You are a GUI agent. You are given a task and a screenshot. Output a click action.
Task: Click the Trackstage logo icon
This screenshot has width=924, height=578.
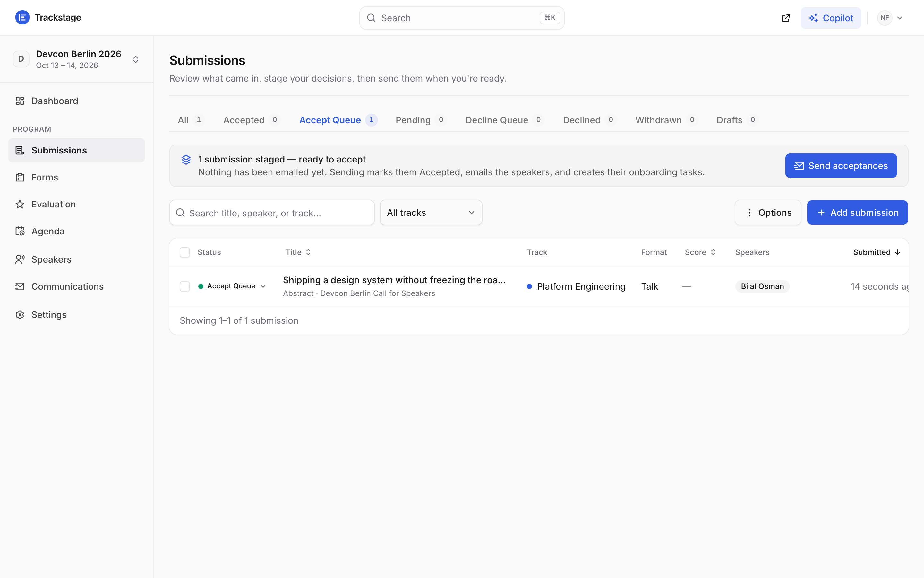coord(22,18)
